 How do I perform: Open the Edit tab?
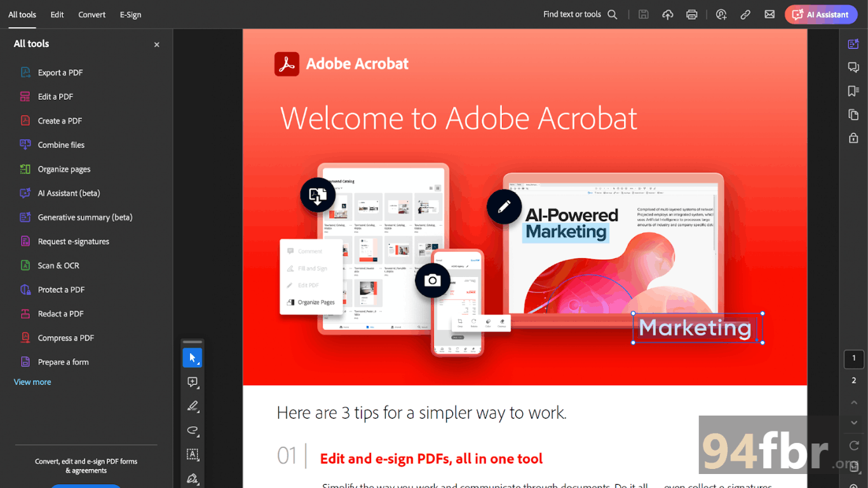57,15
